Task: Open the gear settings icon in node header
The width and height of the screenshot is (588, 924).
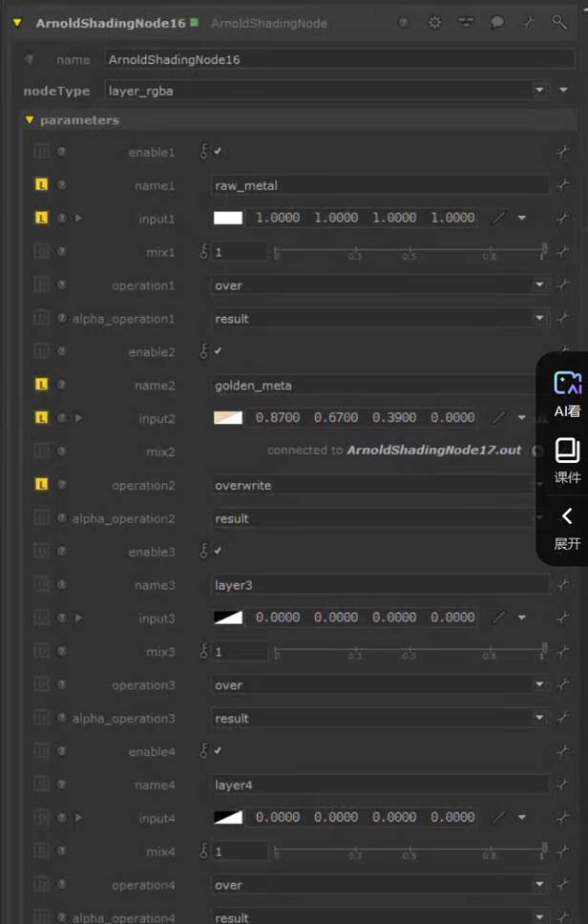Action: point(434,22)
